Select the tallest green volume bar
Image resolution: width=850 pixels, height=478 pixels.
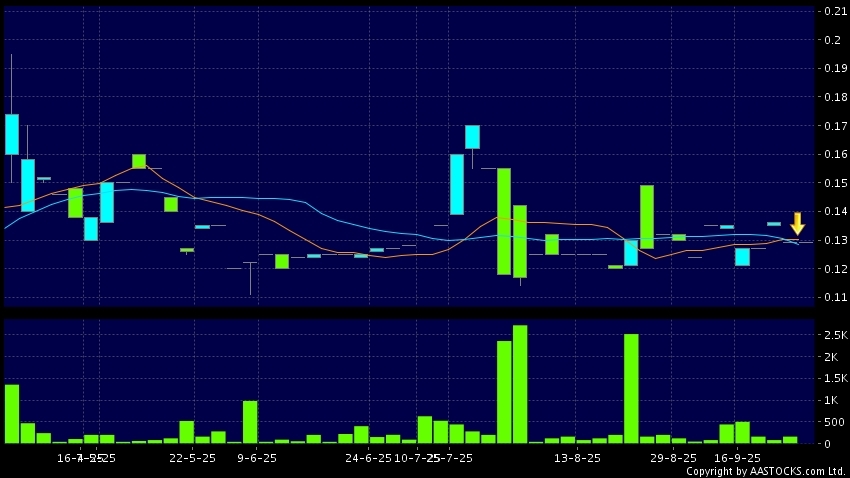point(519,384)
